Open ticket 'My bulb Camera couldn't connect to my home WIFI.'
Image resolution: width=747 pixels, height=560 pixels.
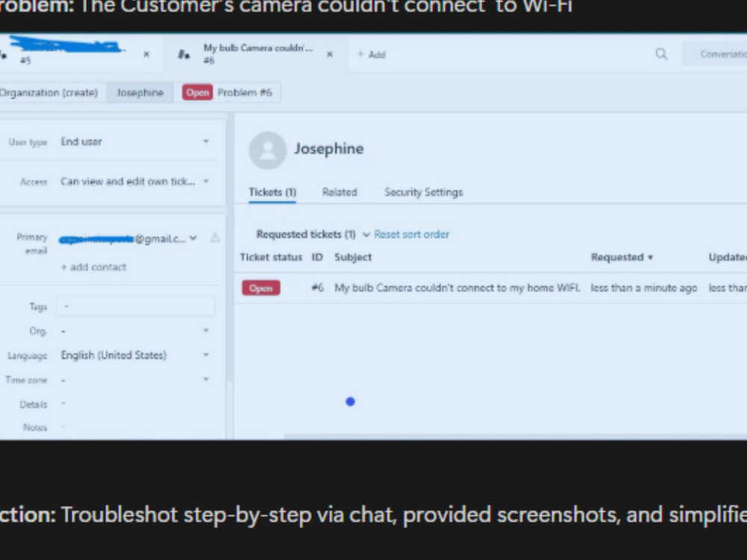[x=457, y=287]
